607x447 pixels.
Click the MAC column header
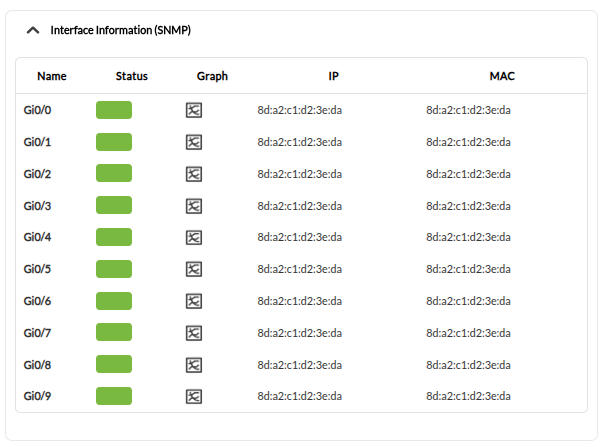click(x=502, y=76)
